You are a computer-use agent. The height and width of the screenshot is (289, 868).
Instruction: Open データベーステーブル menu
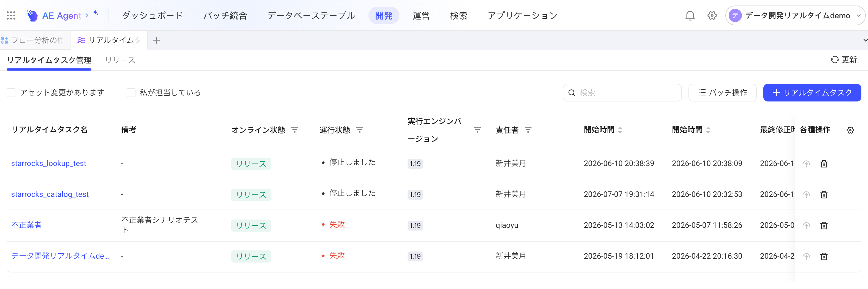click(x=311, y=15)
